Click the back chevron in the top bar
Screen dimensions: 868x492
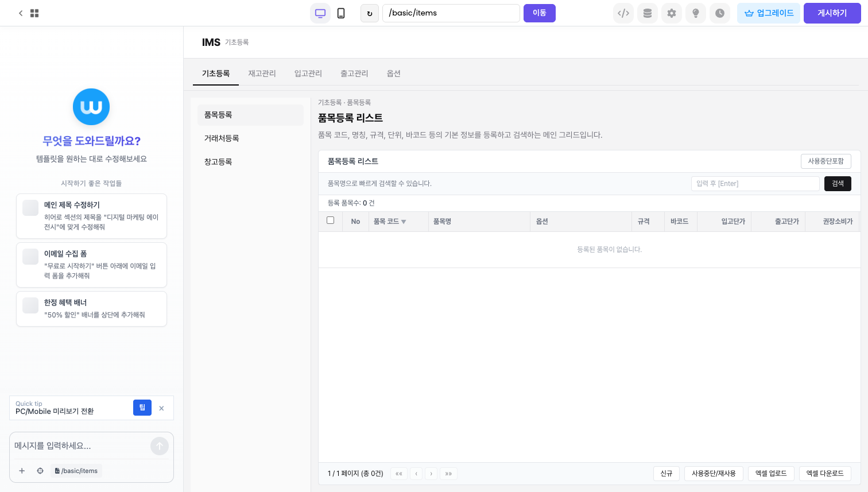click(x=21, y=13)
